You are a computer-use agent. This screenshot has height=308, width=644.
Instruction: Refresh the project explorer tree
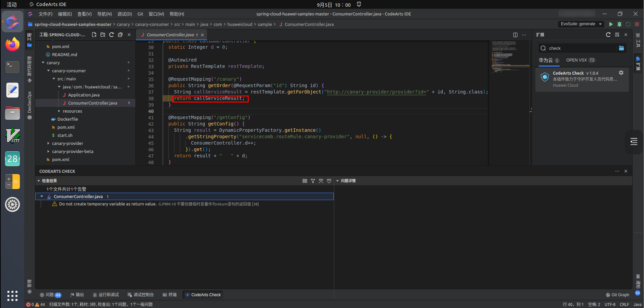click(112, 35)
